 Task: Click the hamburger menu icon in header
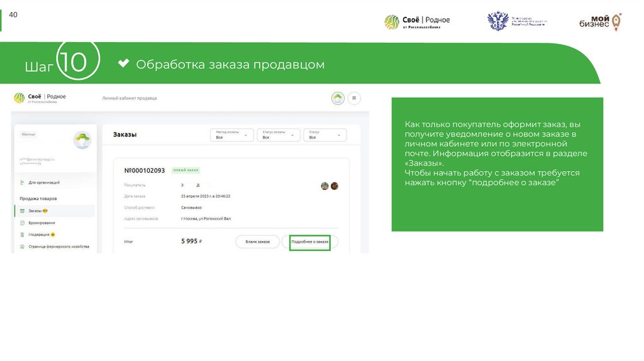[354, 98]
